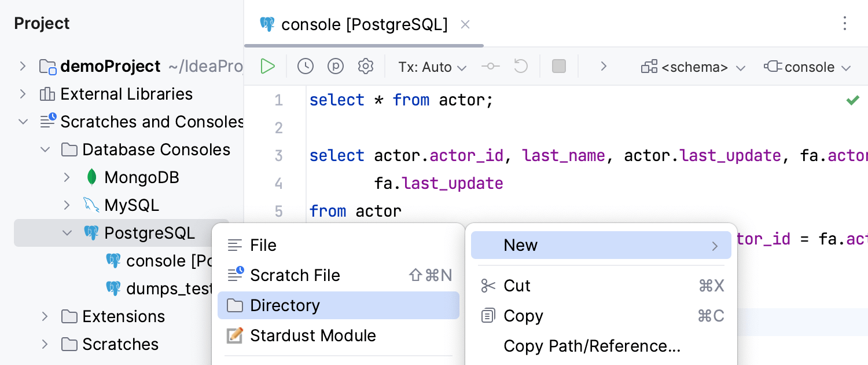Expand the MongoDB consoles node

67,177
